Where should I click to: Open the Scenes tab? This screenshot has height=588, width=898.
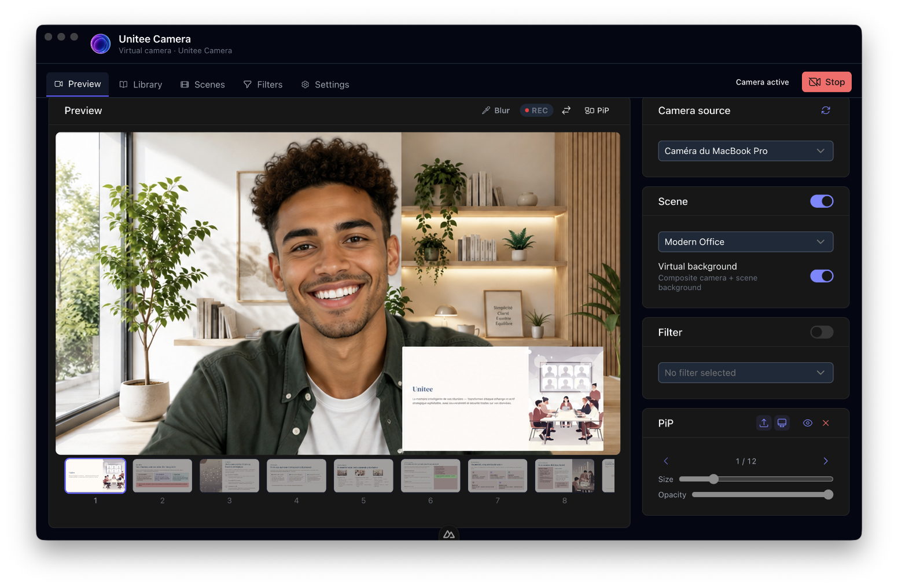[203, 84]
